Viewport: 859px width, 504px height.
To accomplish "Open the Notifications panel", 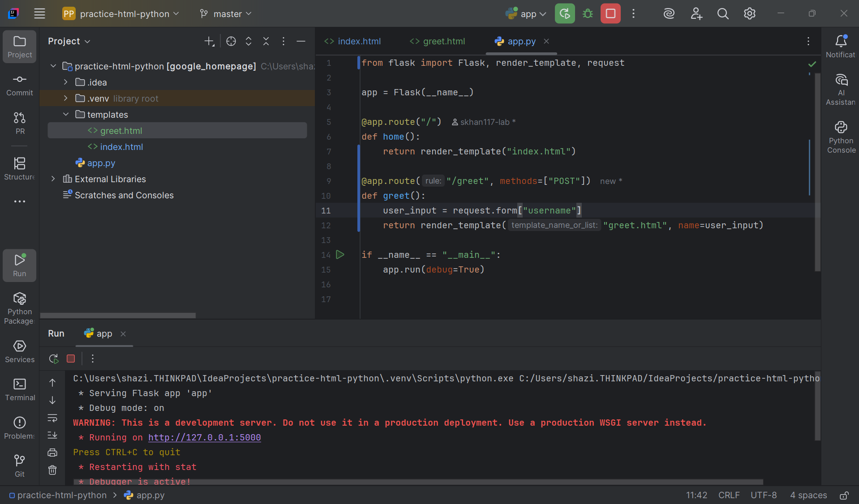I will point(841,47).
